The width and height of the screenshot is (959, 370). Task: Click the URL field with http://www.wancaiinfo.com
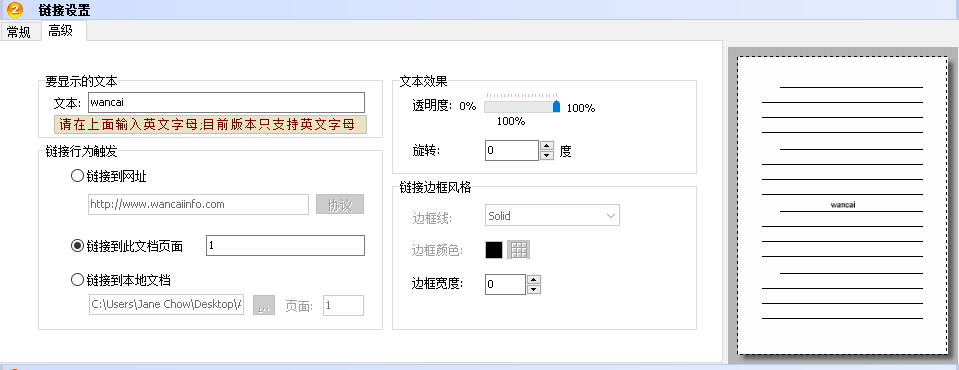pos(198,204)
